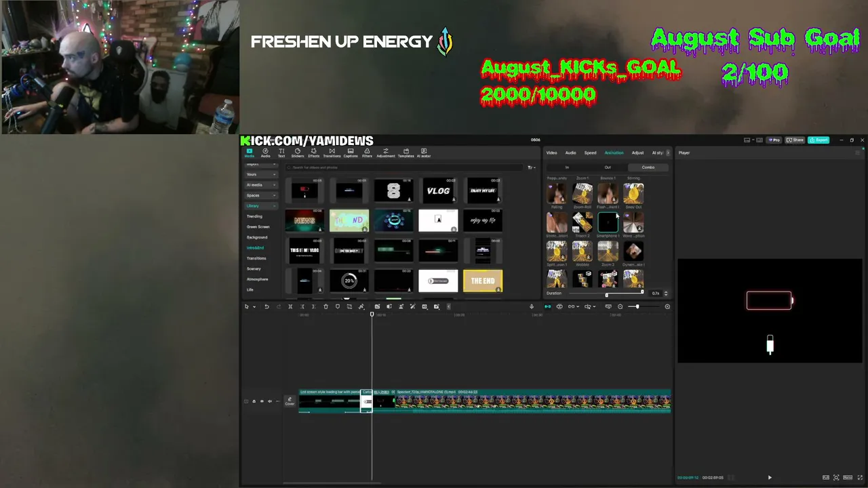This screenshot has width=868, height=488.
Task: Click the Pro upgrade button
Action: [774, 140]
